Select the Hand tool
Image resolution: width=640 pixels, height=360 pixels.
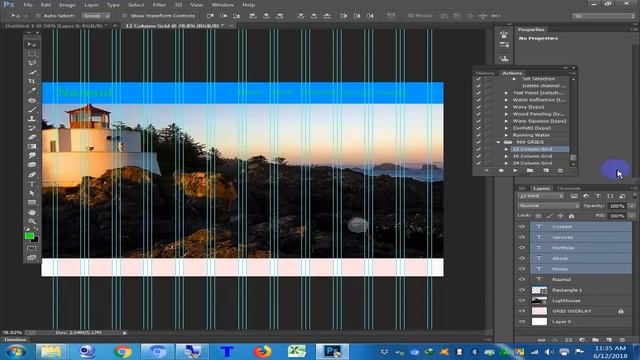32,212
